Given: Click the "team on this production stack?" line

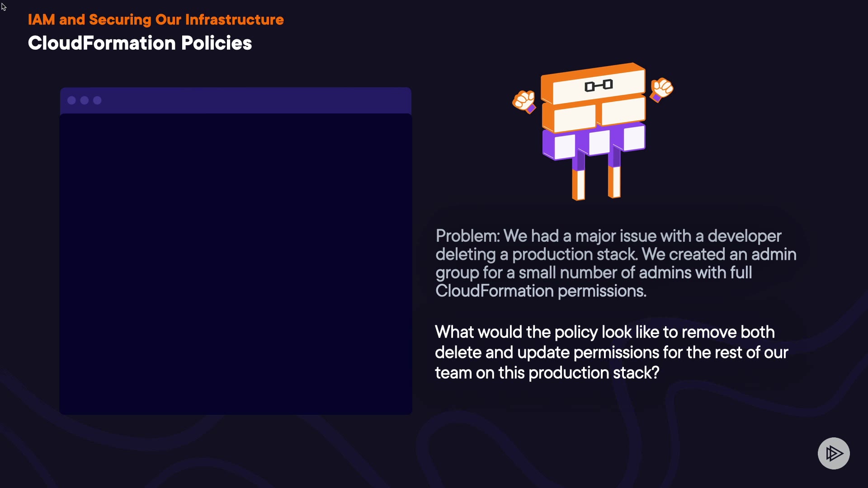Looking at the screenshot, I should click(547, 373).
